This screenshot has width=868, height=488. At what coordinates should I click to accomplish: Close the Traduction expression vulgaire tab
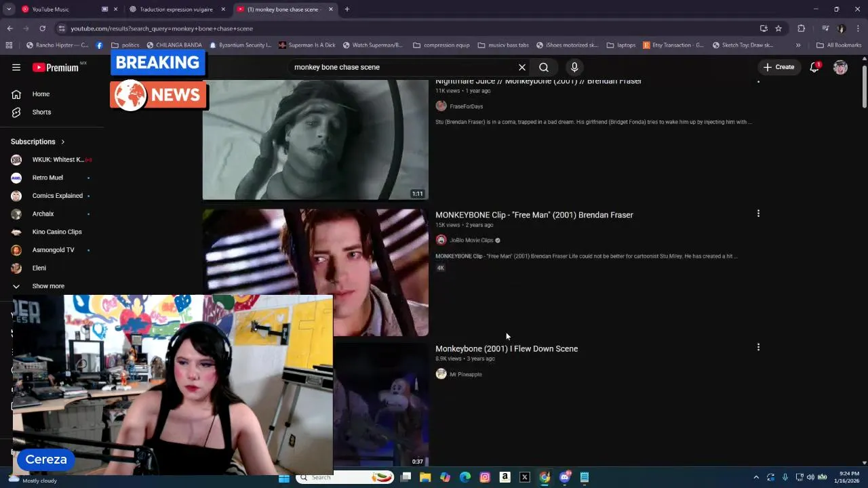(223, 9)
